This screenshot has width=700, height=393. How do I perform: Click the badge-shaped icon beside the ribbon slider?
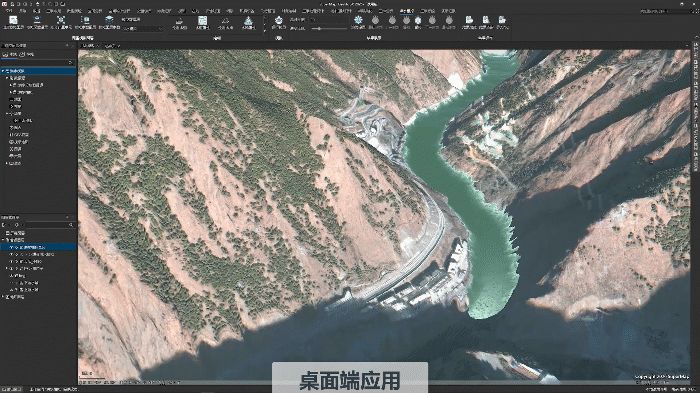(x=279, y=20)
